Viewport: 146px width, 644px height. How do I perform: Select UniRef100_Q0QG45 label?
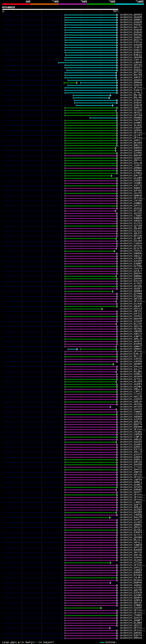point(131,22)
